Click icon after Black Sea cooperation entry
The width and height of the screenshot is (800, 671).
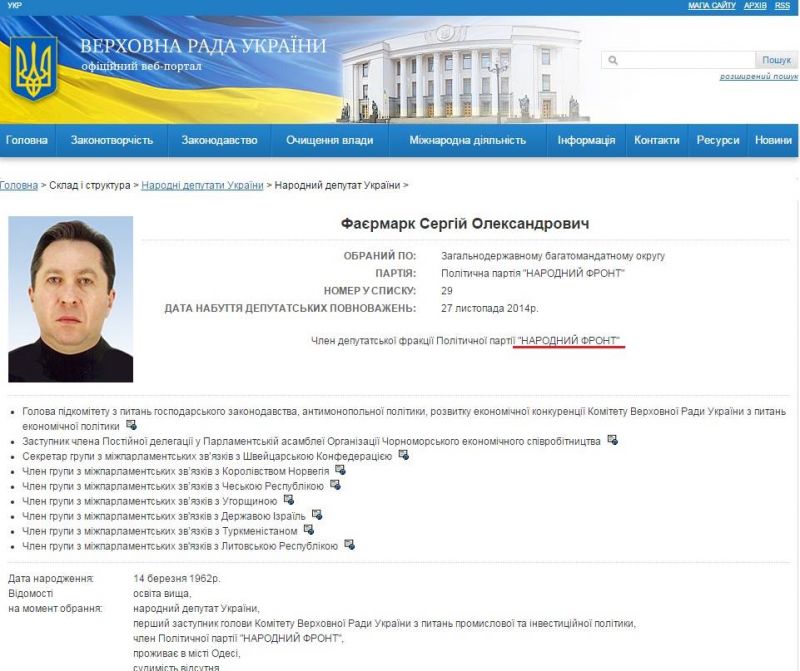click(612, 440)
